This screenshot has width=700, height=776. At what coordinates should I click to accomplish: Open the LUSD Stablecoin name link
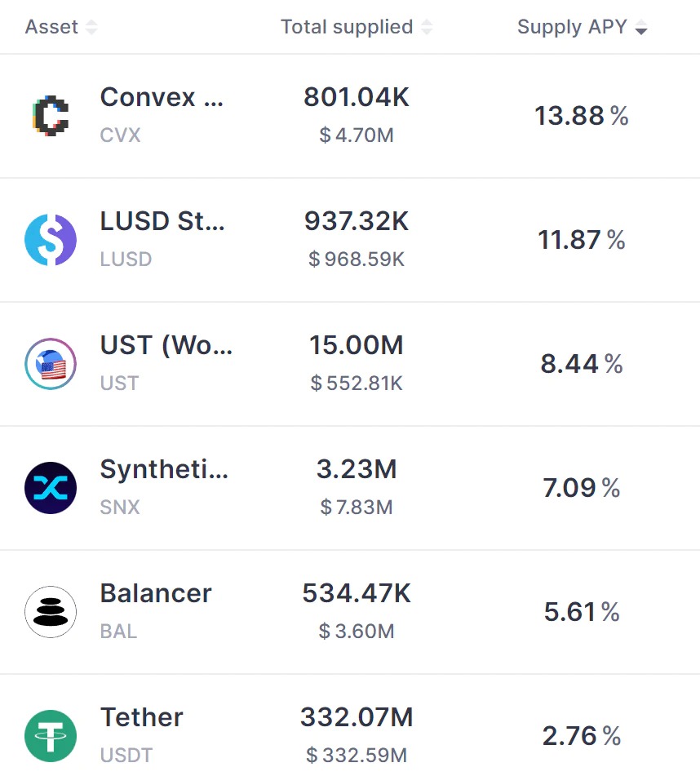pyautogui.click(x=162, y=222)
